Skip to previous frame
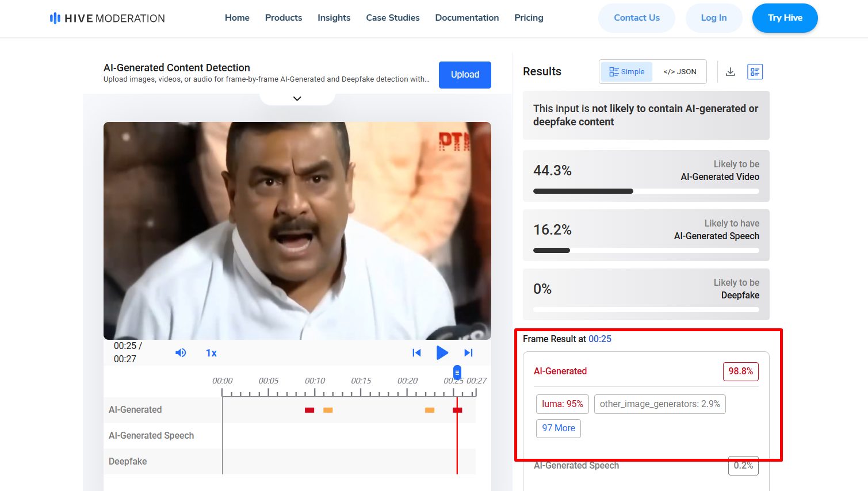The width and height of the screenshot is (868, 491). click(x=416, y=352)
